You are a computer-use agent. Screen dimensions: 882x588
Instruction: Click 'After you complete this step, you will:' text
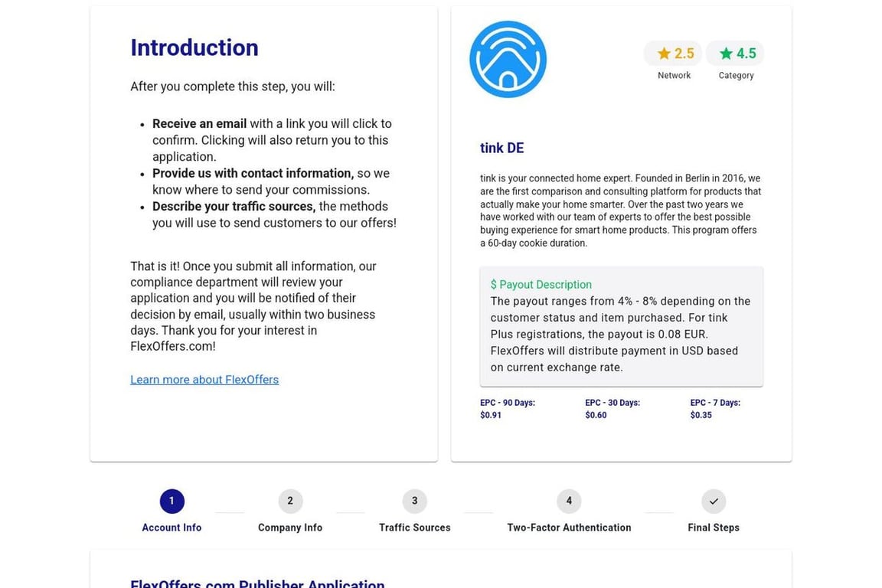click(232, 87)
